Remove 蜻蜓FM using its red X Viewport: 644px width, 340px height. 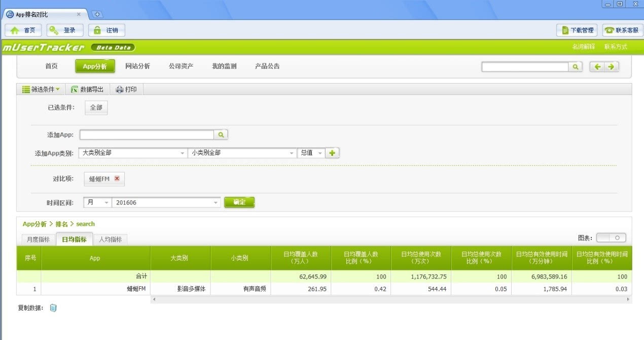pyautogui.click(x=117, y=179)
